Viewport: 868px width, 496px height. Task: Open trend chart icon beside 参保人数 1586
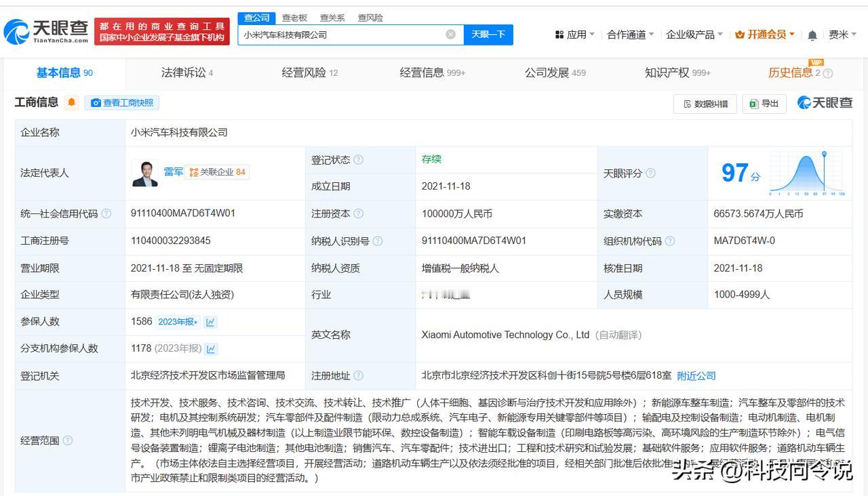(x=211, y=322)
